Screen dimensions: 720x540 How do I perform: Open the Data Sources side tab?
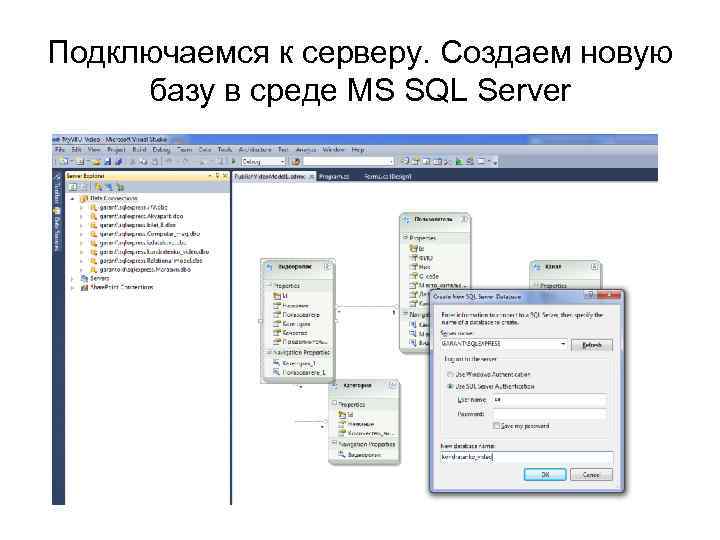[57, 231]
